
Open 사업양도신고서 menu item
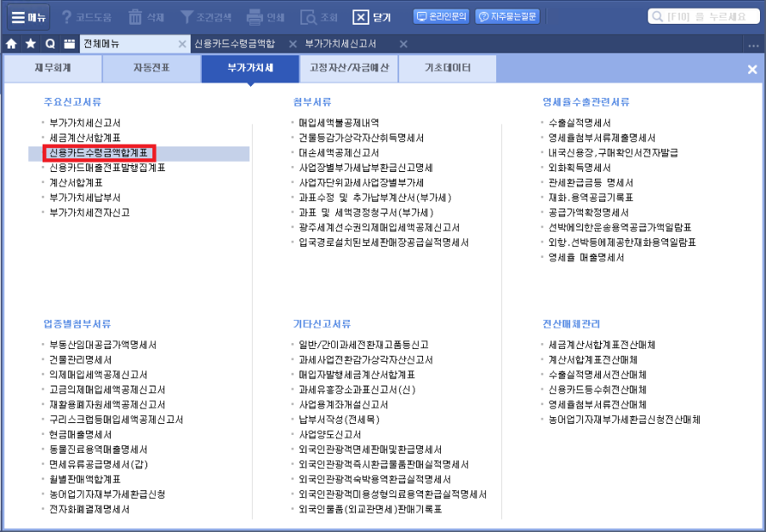[x=330, y=435]
